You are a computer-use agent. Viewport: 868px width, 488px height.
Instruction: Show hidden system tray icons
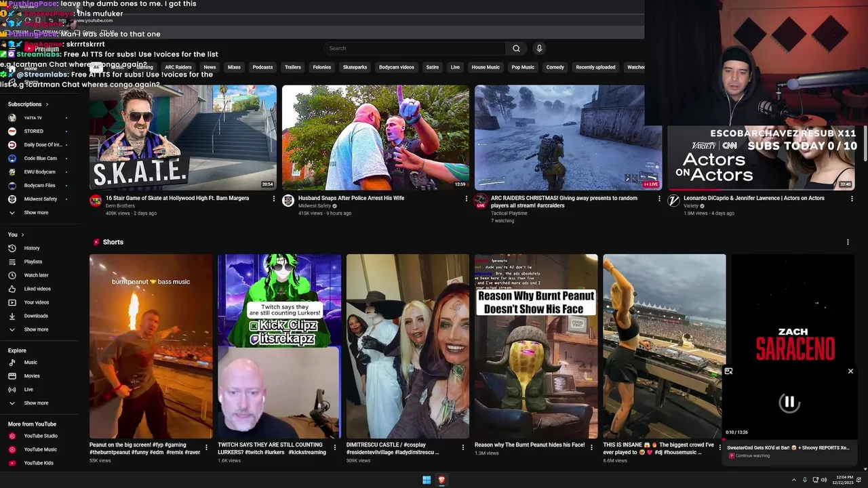(794, 480)
